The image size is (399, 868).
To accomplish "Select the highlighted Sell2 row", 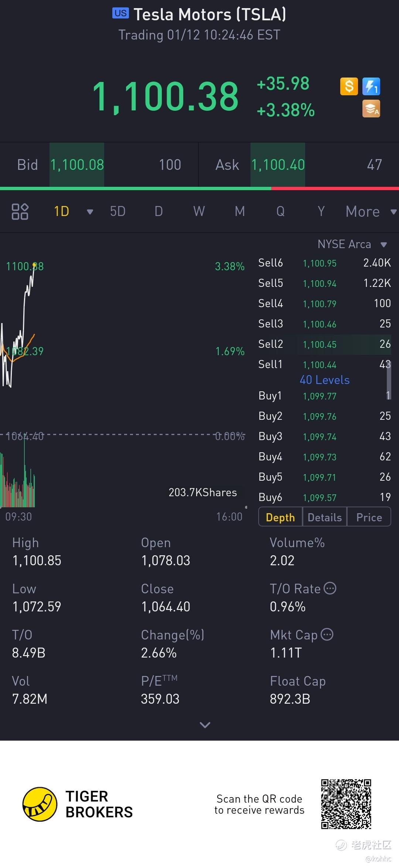I will pyautogui.click(x=325, y=344).
